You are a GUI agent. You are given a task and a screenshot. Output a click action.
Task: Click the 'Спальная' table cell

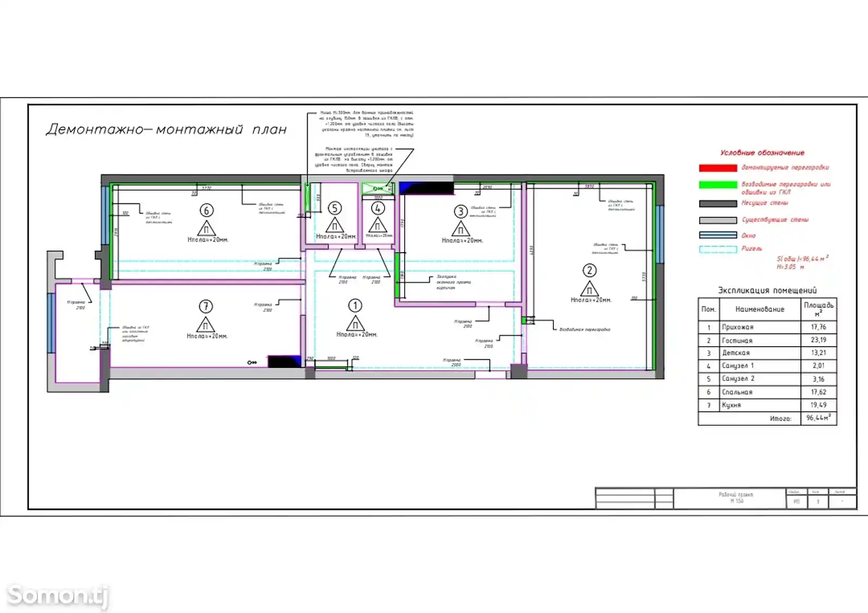click(760, 392)
